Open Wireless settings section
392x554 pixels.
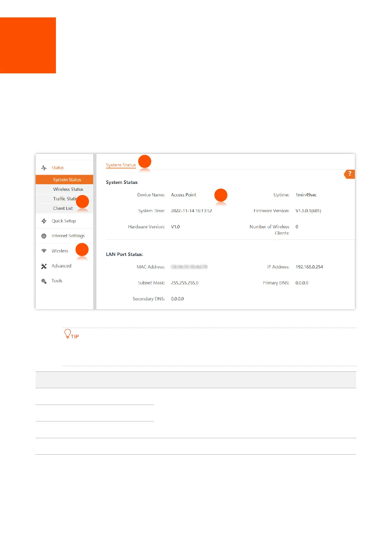pyautogui.click(x=60, y=251)
